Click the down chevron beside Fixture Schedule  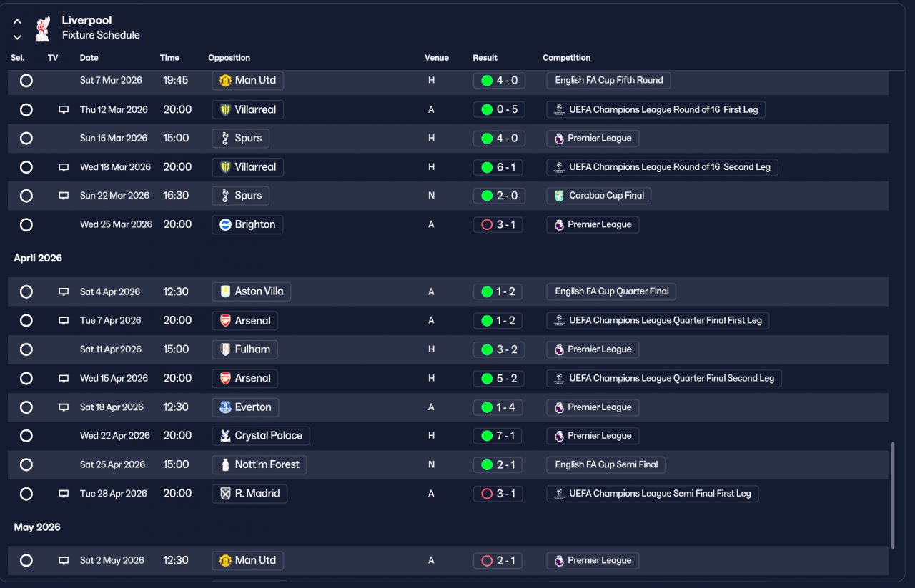coord(17,36)
